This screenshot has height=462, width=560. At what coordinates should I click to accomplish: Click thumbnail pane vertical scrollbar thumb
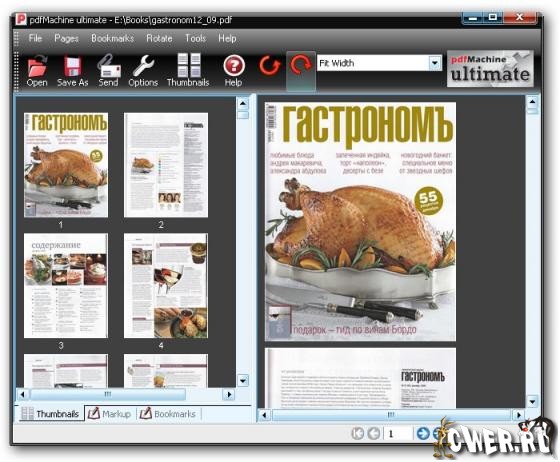[243, 115]
